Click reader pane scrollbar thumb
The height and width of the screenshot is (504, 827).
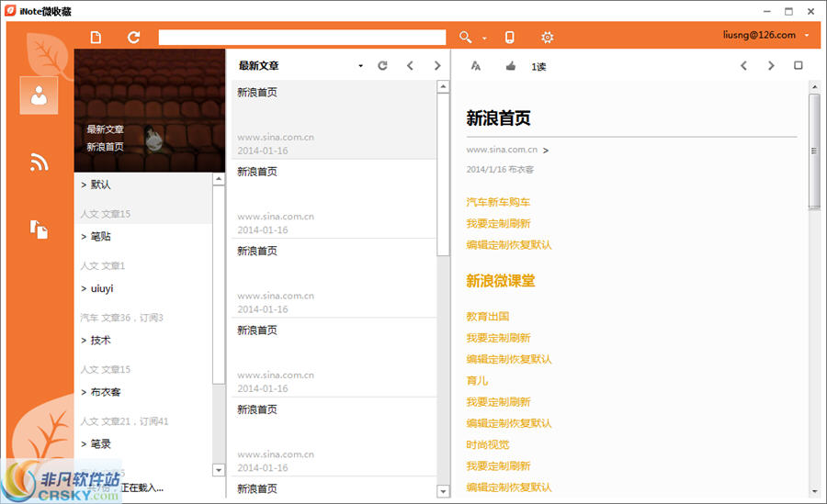coord(814,151)
